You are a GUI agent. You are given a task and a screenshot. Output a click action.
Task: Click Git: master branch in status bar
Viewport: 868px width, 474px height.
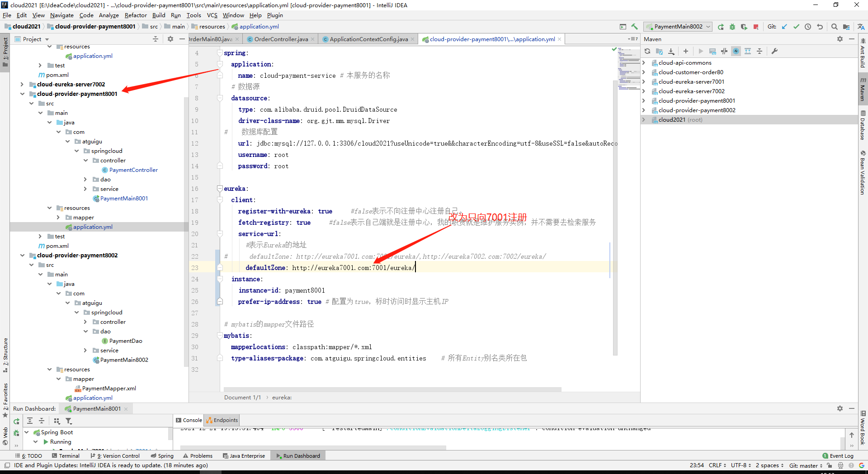tap(806, 465)
